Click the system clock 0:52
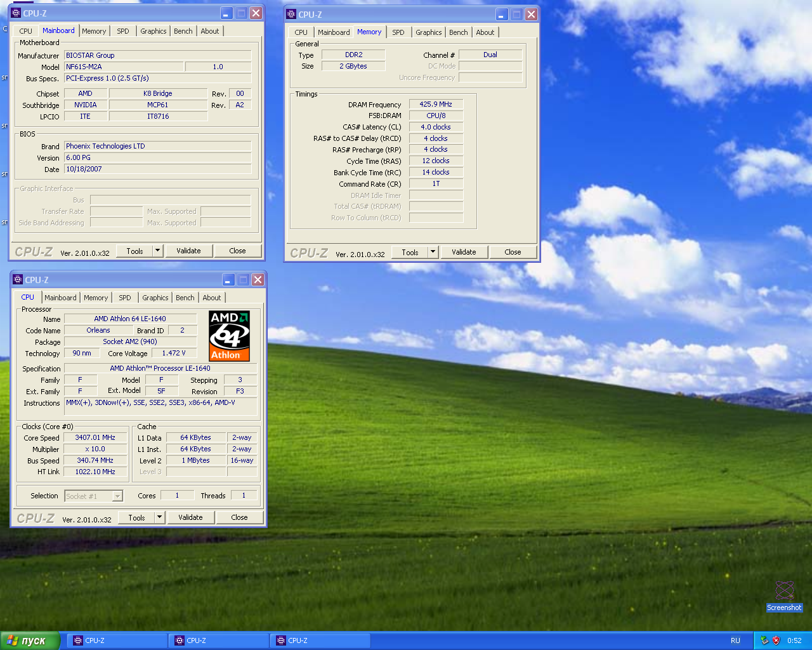The height and width of the screenshot is (650, 812). click(x=794, y=640)
